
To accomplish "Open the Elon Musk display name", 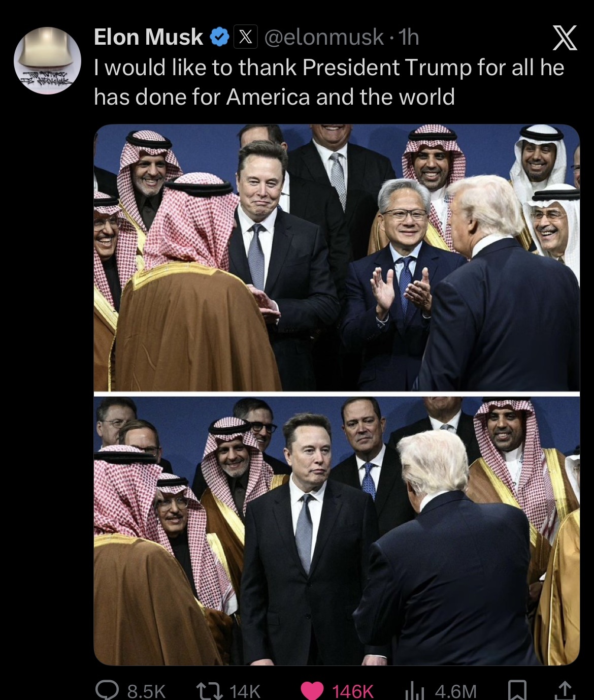I will [x=149, y=37].
